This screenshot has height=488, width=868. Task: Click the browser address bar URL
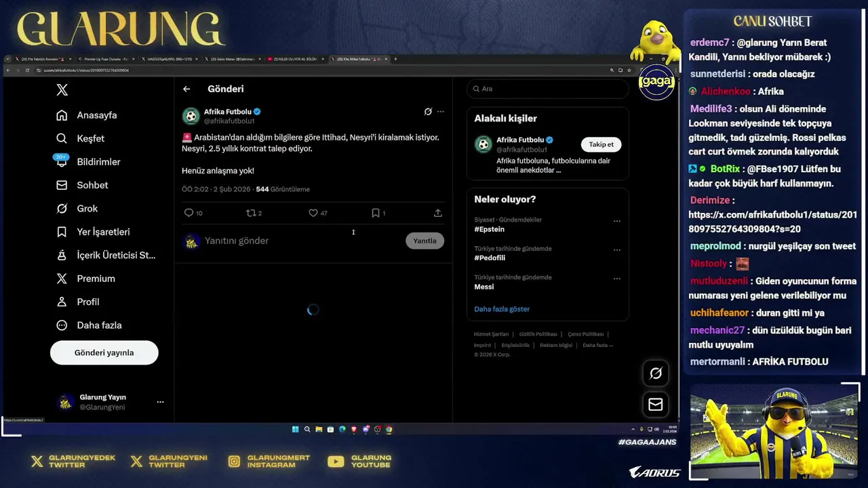(86, 70)
